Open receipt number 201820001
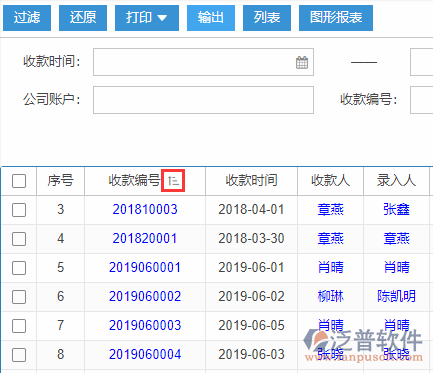 [x=145, y=239]
